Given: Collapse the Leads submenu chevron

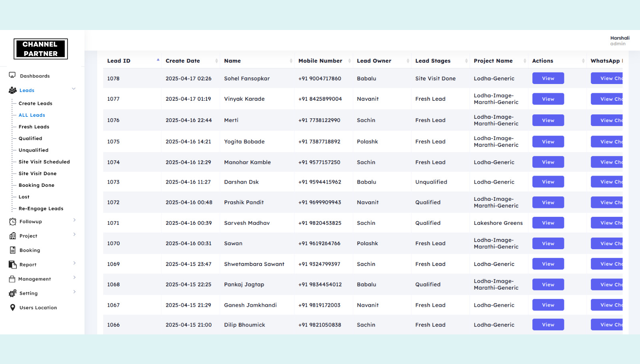Looking at the screenshot, I should click(74, 89).
